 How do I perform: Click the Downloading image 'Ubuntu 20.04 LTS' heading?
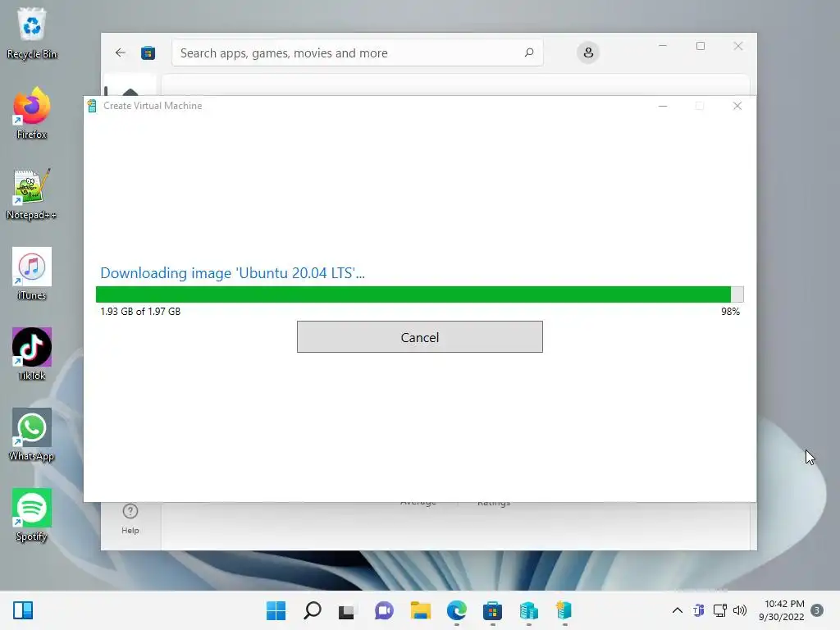coord(232,273)
